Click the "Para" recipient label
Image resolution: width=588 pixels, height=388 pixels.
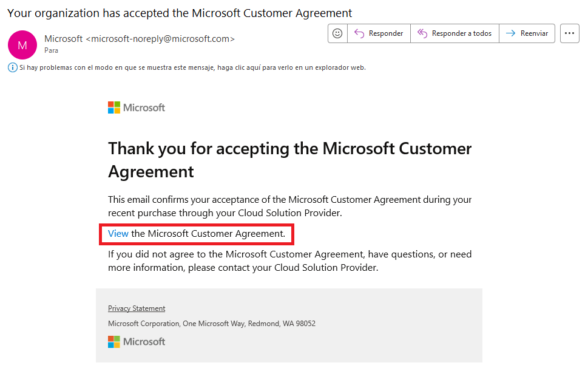[x=51, y=50]
